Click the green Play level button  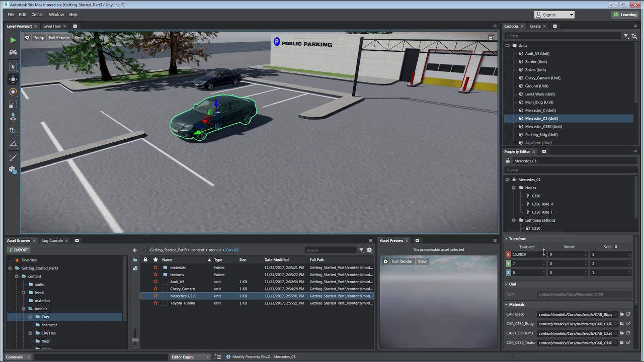pos(13,40)
